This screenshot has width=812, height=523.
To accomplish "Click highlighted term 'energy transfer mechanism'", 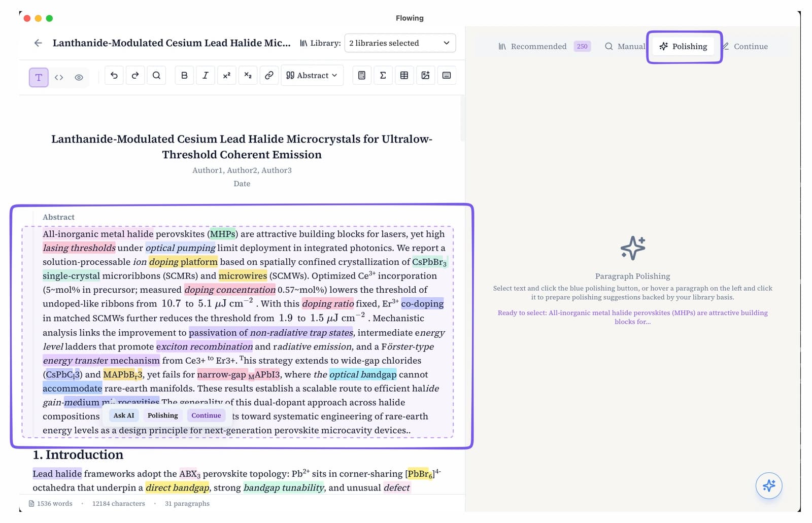I will point(101,361).
